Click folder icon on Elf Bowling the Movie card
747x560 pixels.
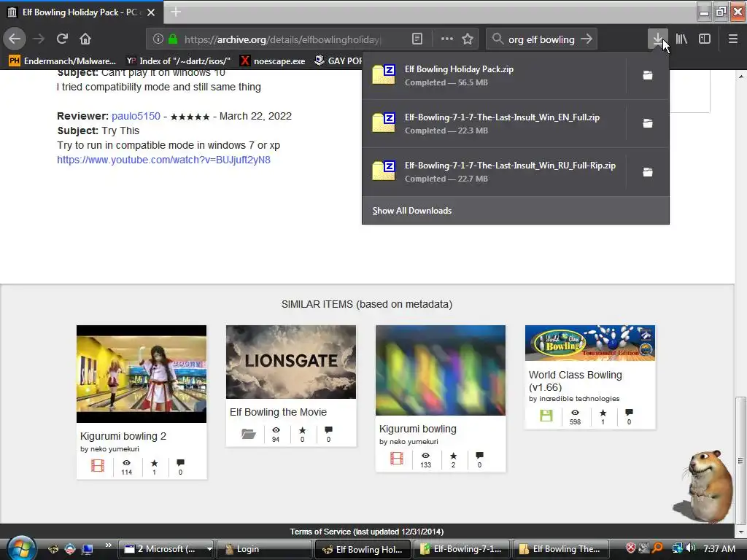pyautogui.click(x=249, y=433)
